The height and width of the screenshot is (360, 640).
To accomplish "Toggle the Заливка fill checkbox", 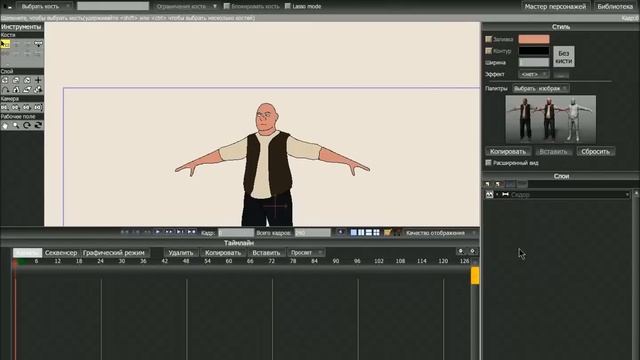I will point(489,39).
